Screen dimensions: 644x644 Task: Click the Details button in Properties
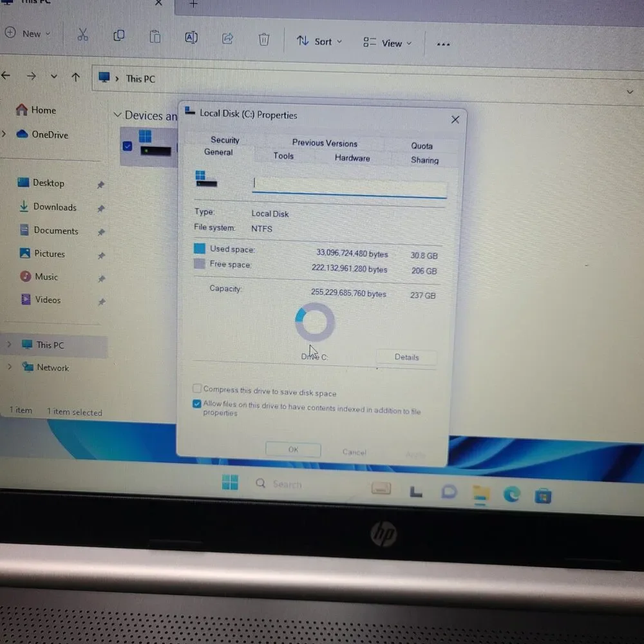pyautogui.click(x=406, y=357)
